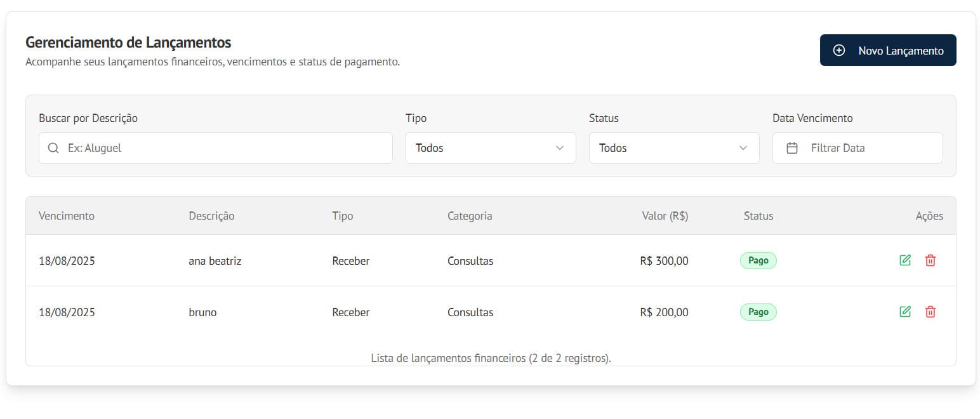Edit the bruno entry
The image size is (980, 419).
pos(905,312)
